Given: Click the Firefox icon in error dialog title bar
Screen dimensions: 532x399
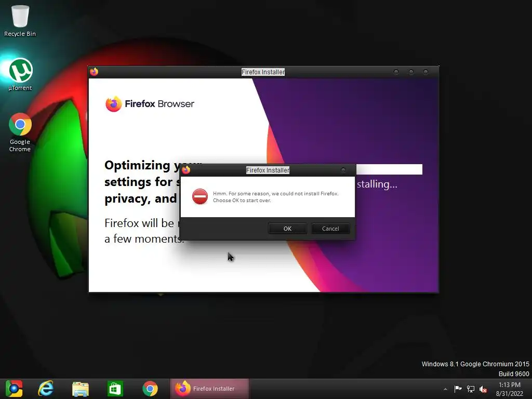Looking at the screenshot, I should click(186, 170).
